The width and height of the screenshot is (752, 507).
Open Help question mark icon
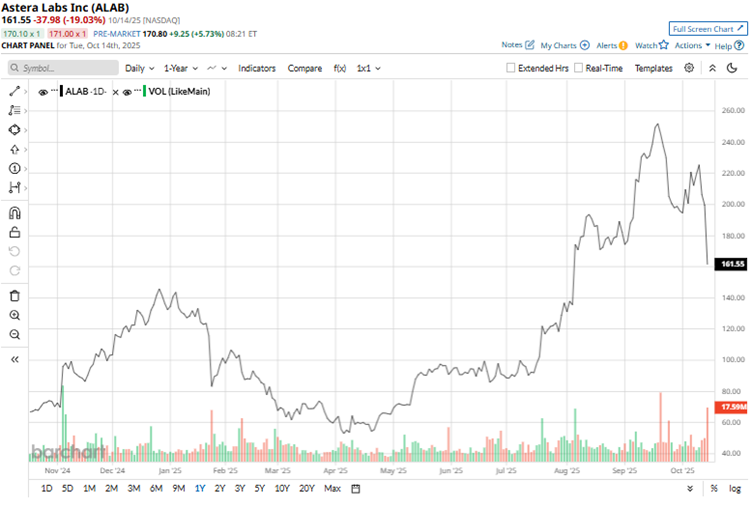739,46
